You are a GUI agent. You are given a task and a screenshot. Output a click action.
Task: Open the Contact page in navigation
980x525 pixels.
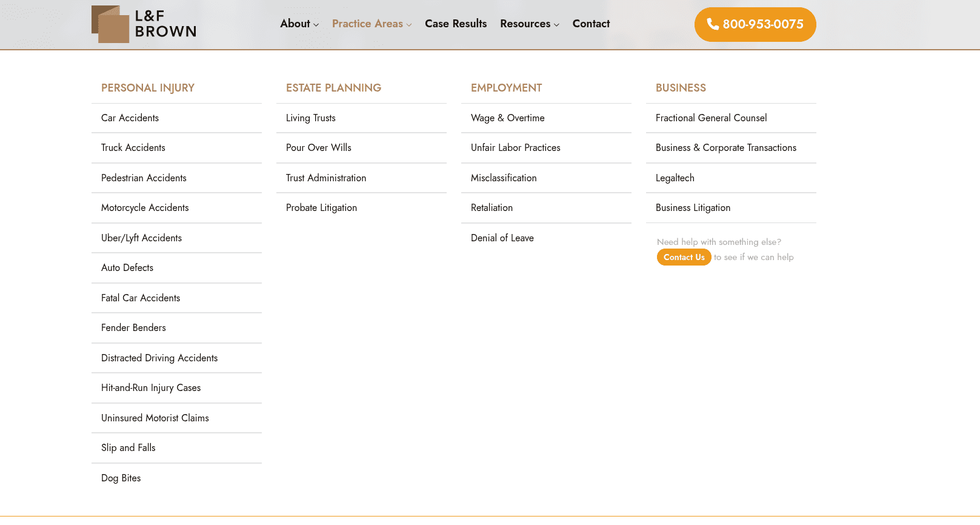[x=591, y=24]
